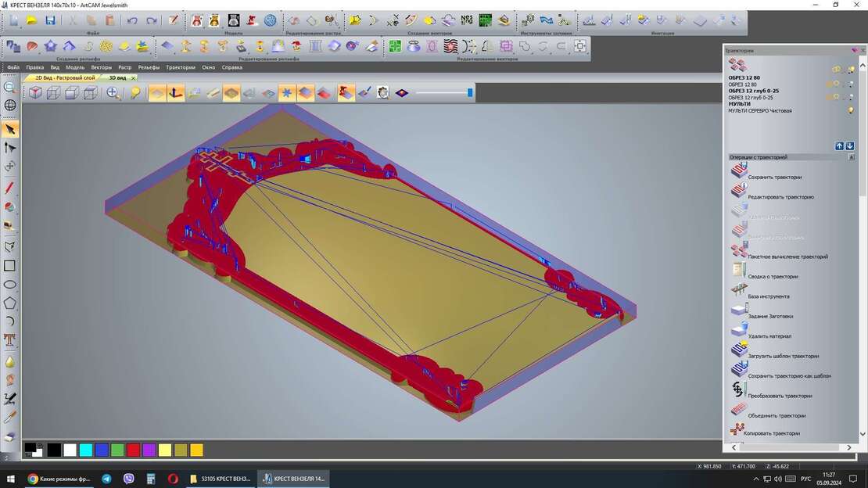This screenshot has width=868, height=488.
Task: Move selected toolpath down with arrow button
Action: [x=850, y=146]
